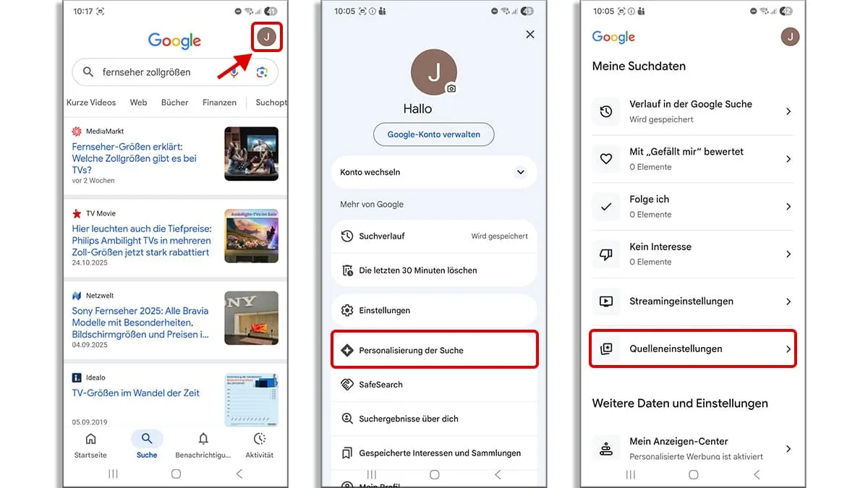Open 'Kein Interesse' row chevron
This screenshot has width=868, height=488.
(x=788, y=254)
